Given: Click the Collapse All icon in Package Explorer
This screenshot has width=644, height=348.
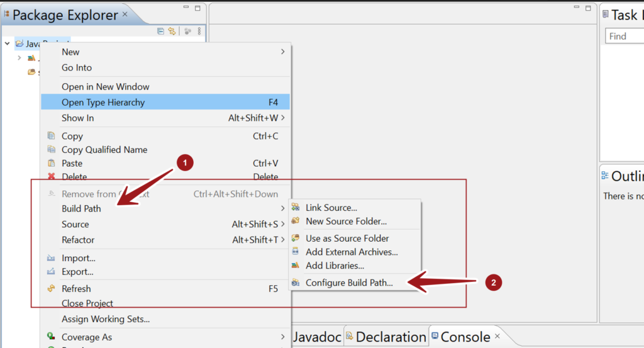Looking at the screenshot, I should pyautogui.click(x=160, y=31).
